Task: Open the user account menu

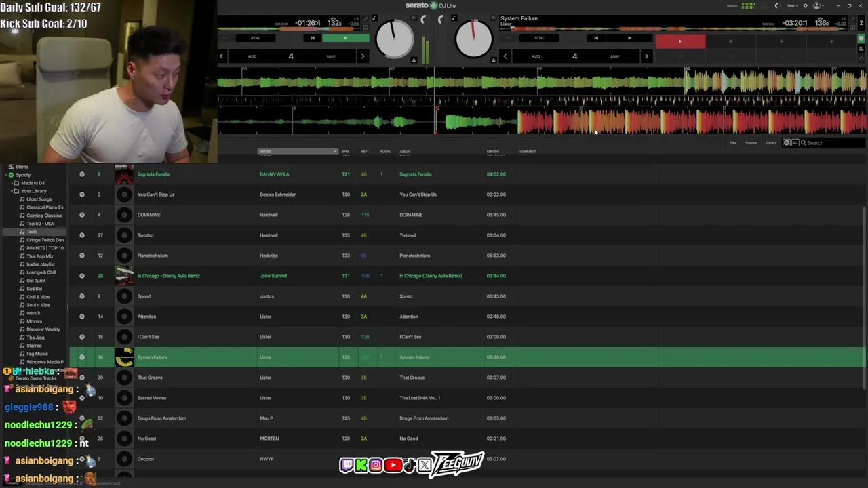Action: point(818,5)
